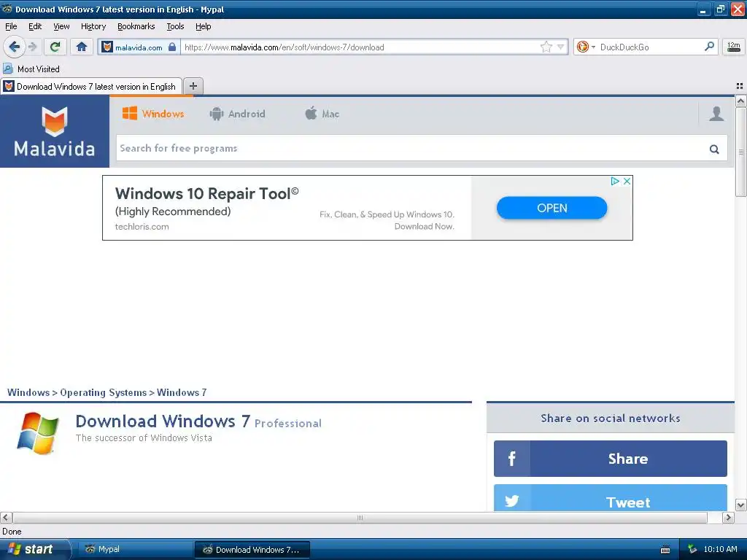The height and width of the screenshot is (560, 747).
Task: Click the Malavida search magnifier icon
Action: pos(714,149)
